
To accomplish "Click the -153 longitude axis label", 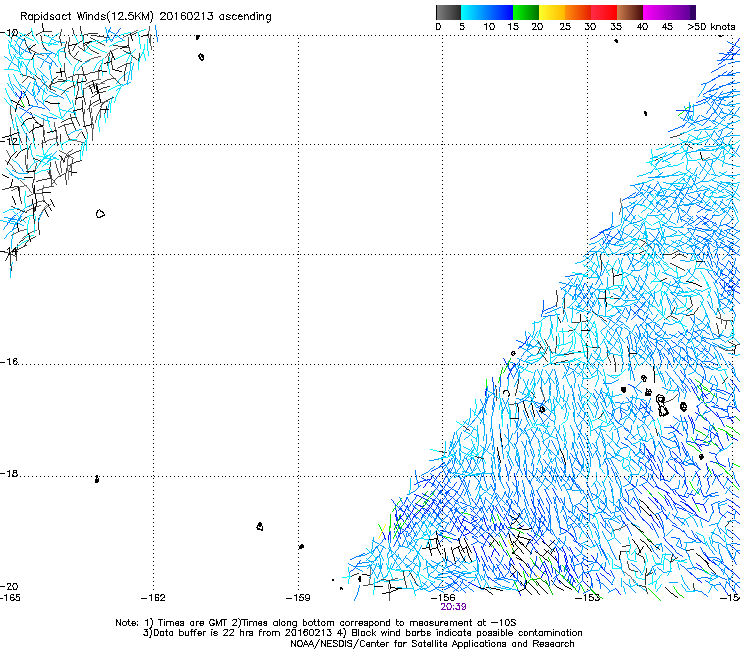I will 588,598.
